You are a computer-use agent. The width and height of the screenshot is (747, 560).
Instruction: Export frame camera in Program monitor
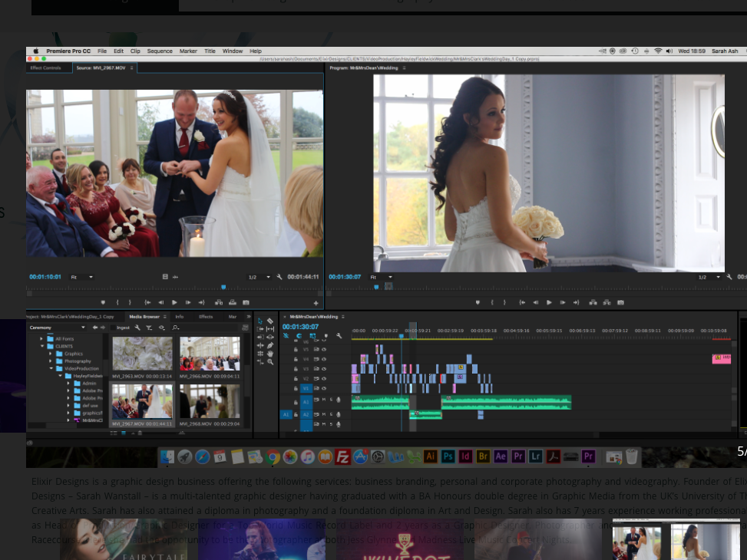(620, 302)
